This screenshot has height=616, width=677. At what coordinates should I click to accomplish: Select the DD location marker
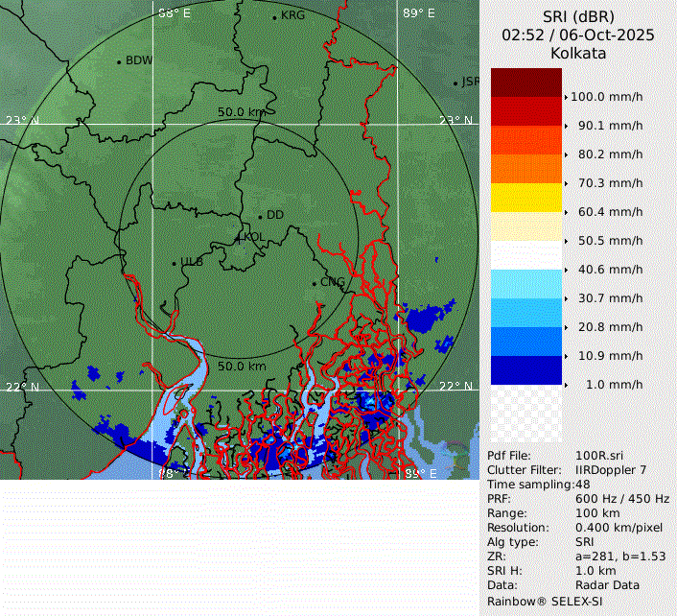(x=260, y=216)
